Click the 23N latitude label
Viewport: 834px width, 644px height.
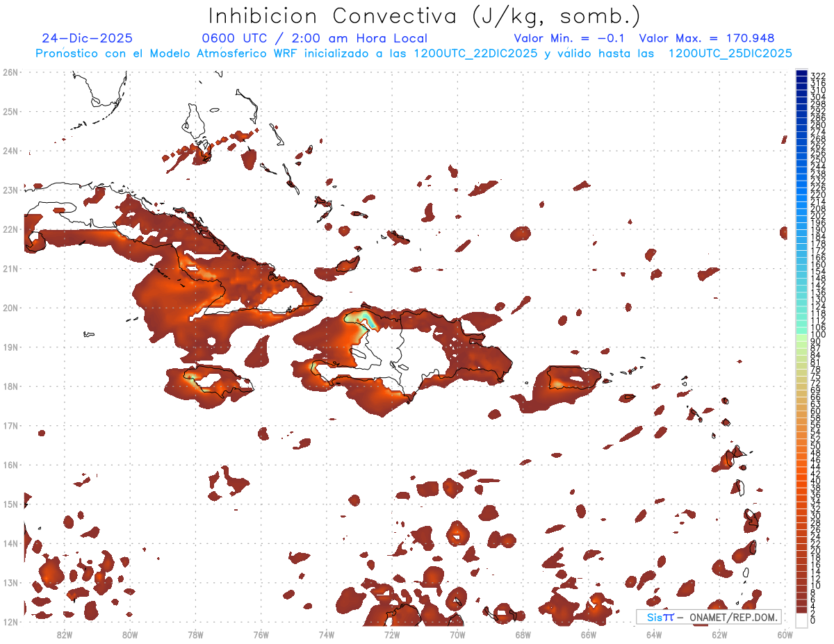click(x=10, y=190)
